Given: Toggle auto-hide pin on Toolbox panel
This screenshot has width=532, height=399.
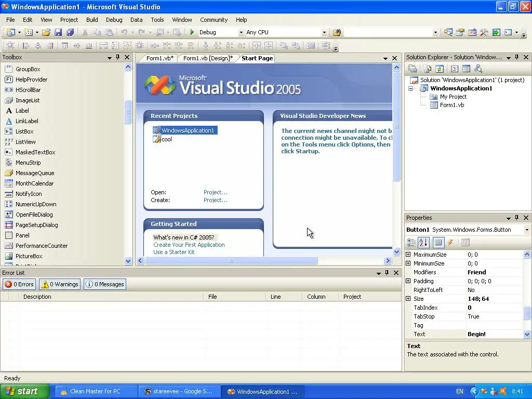Looking at the screenshot, I should (118, 57).
